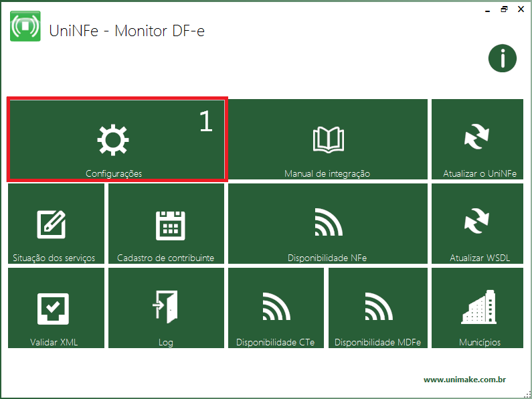Viewport: 532px width, 399px height.
Task: Click the Atualizar o UniNFe refresh tile
Action: pyautogui.click(x=477, y=139)
